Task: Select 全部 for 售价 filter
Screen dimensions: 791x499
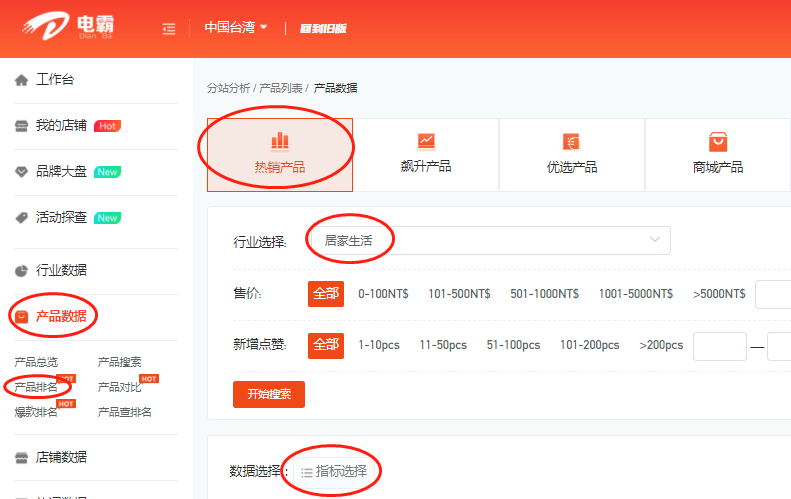Action: click(x=326, y=294)
